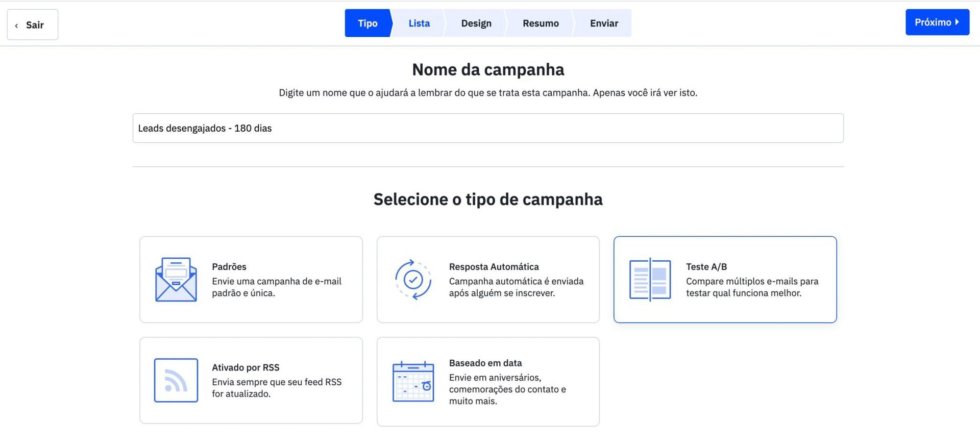Screen dimensions: 980x446
Task: Click the arrow on the Próximo button
Action: 957,22
